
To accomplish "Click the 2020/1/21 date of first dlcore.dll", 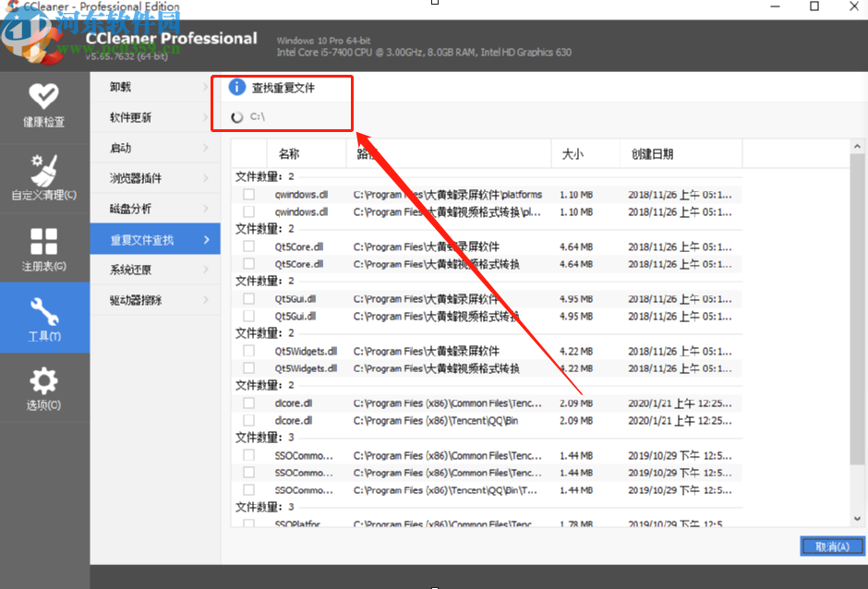I will [x=680, y=403].
